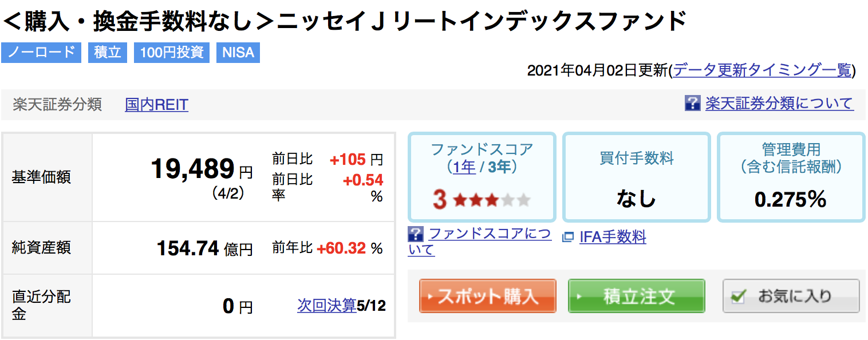Select the 1年 fund score period
868x340 pixels.
(464, 167)
